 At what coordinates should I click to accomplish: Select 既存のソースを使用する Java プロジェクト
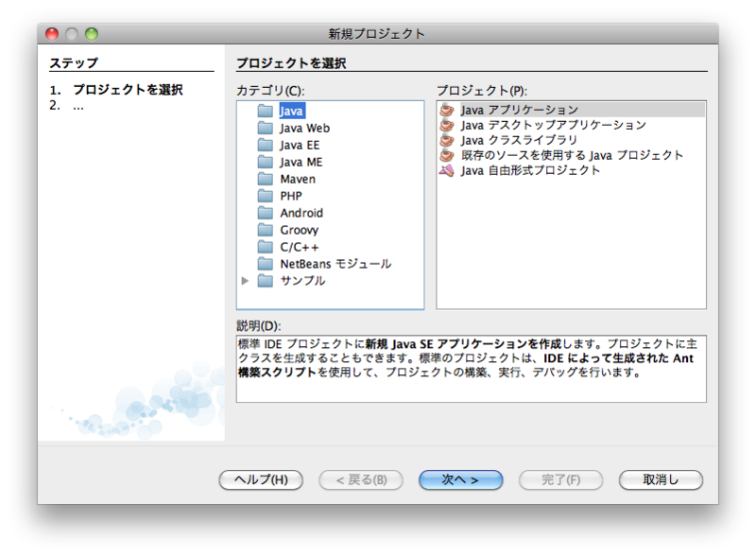click(572, 155)
